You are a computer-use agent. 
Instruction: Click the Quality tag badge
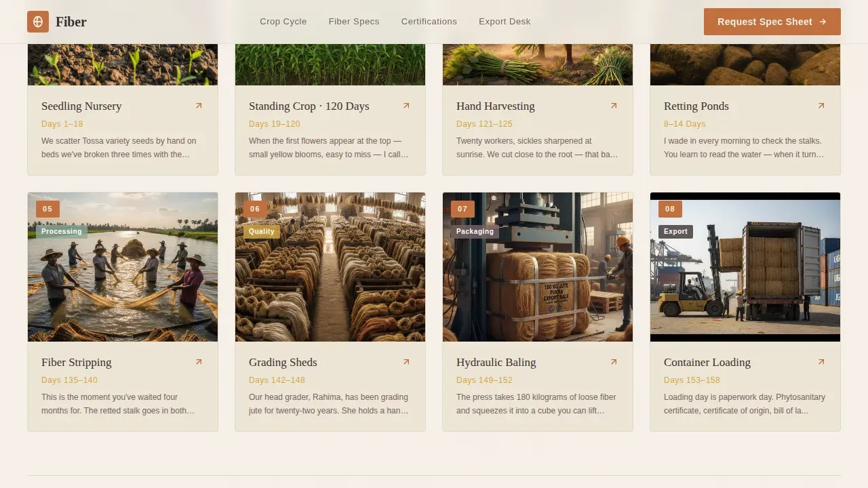pyautogui.click(x=262, y=231)
